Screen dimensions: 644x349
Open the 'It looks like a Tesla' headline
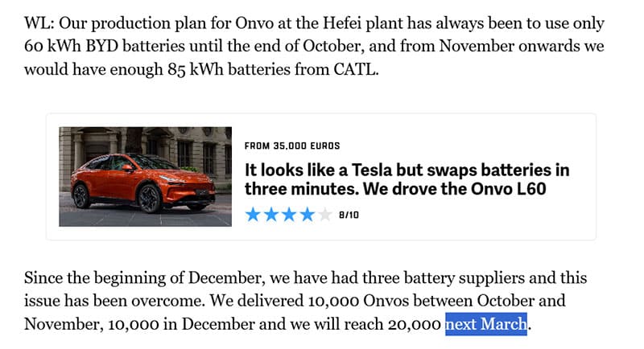(407, 170)
